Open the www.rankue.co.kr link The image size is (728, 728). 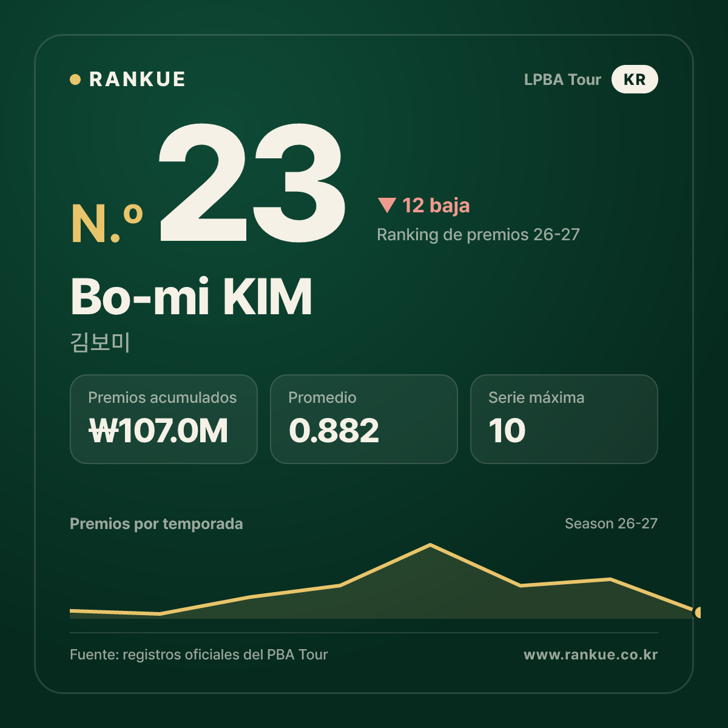591,655
